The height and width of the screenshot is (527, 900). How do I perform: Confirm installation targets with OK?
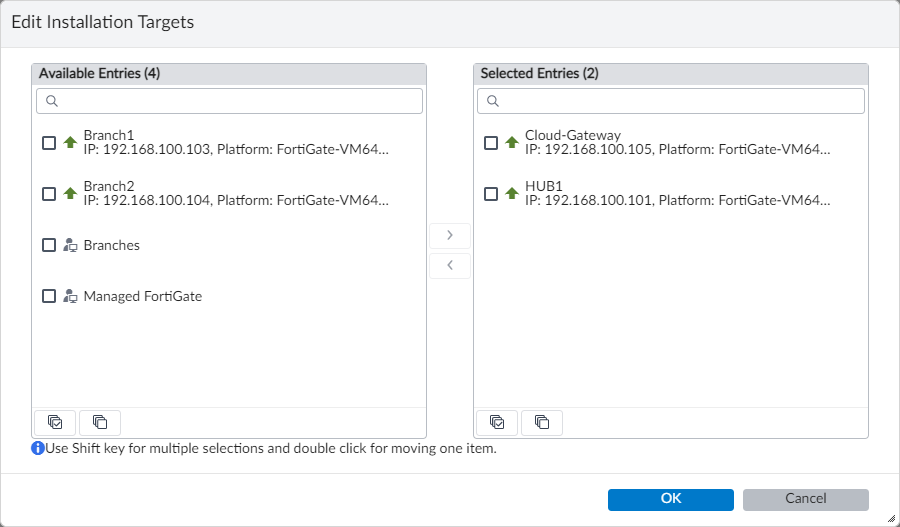coord(670,499)
